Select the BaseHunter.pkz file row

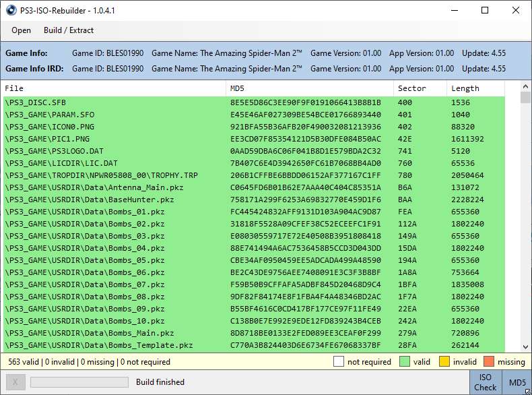coord(254,200)
